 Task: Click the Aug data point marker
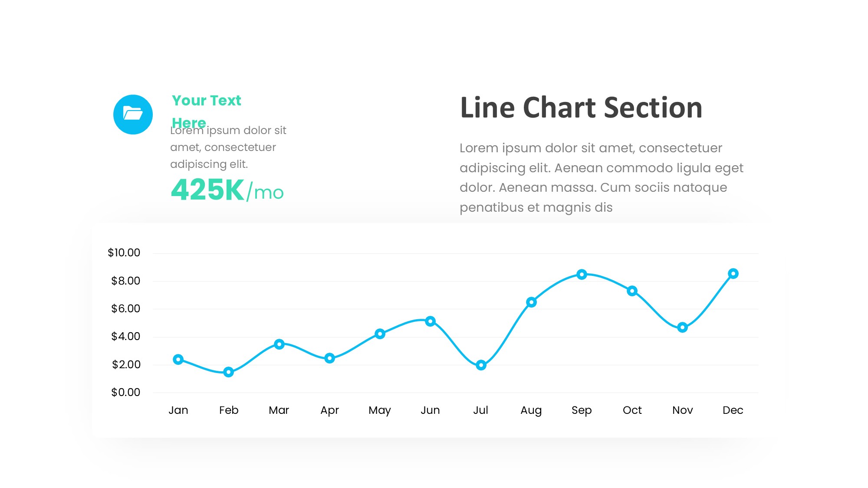pos(531,302)
